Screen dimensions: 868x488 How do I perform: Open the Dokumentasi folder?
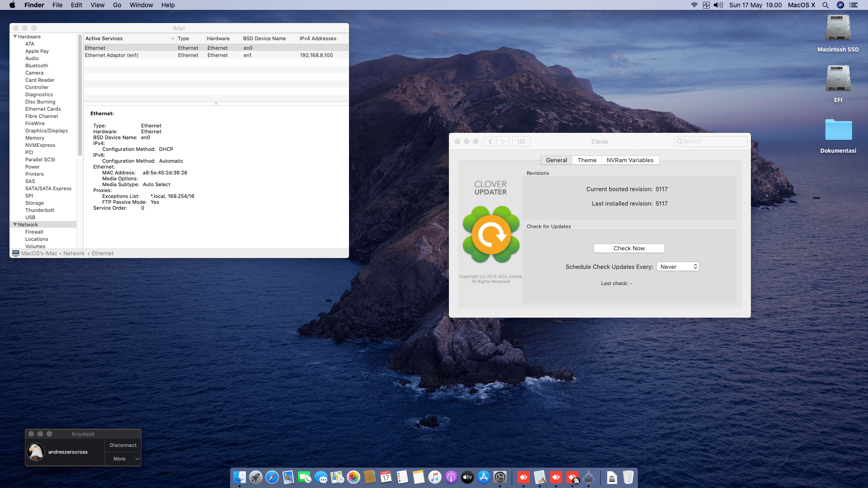coord(838,130)
